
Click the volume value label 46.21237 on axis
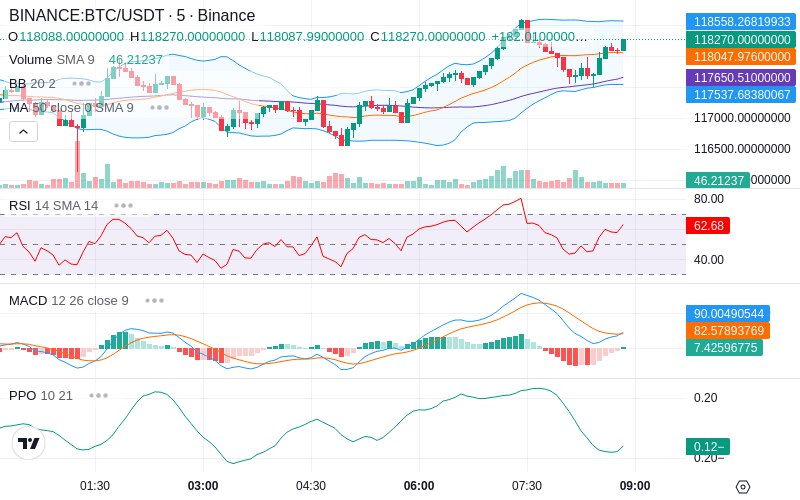coord(718,180)
